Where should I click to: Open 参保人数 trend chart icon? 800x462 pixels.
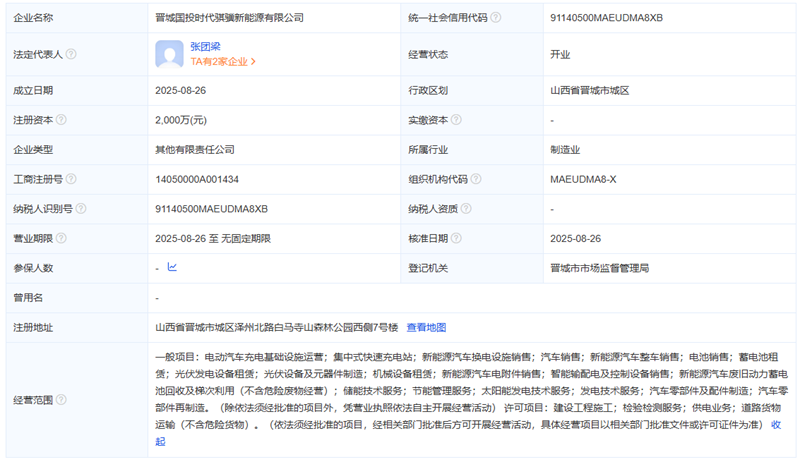tap(172, 268)
